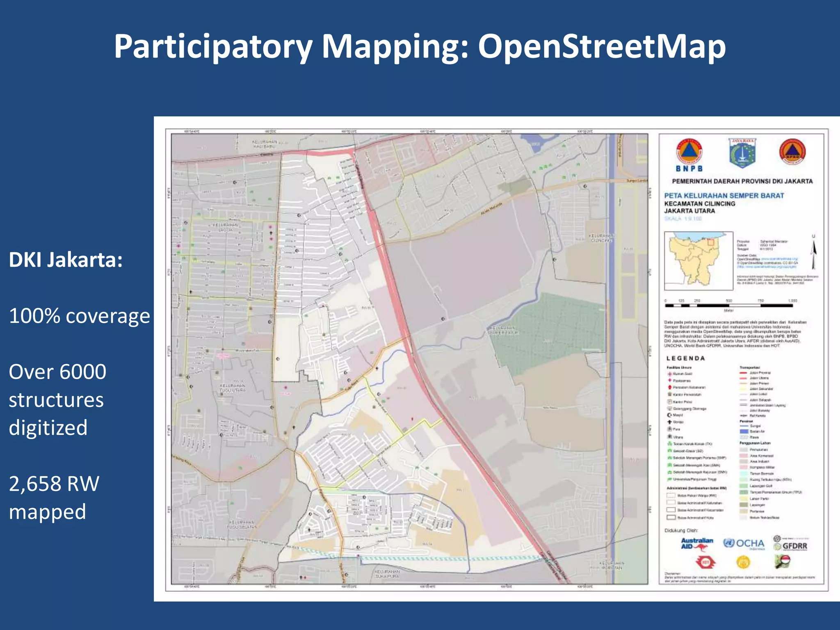The image size is (840, 630).
Task: Click the 'KELURAHAN SUKAPURA' map label
Action: (387, 573)
